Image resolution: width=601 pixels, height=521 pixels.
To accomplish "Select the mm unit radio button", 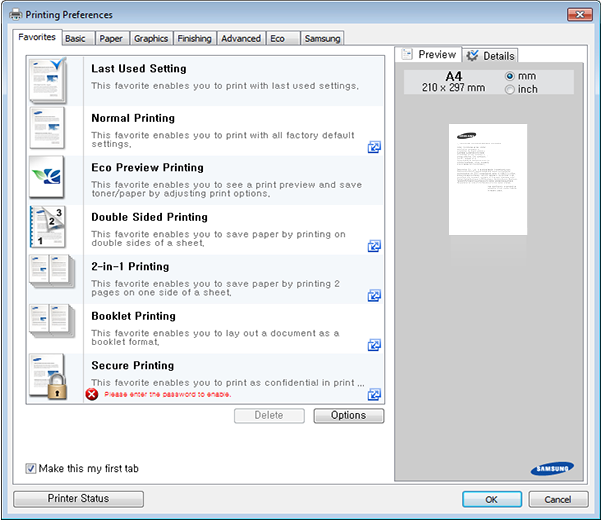I will tap(511, 76).
